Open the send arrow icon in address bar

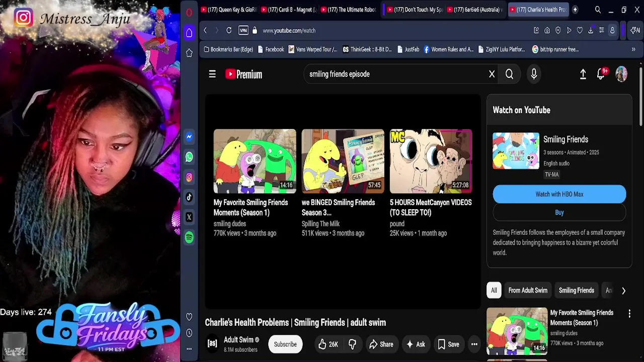[569, 31]
